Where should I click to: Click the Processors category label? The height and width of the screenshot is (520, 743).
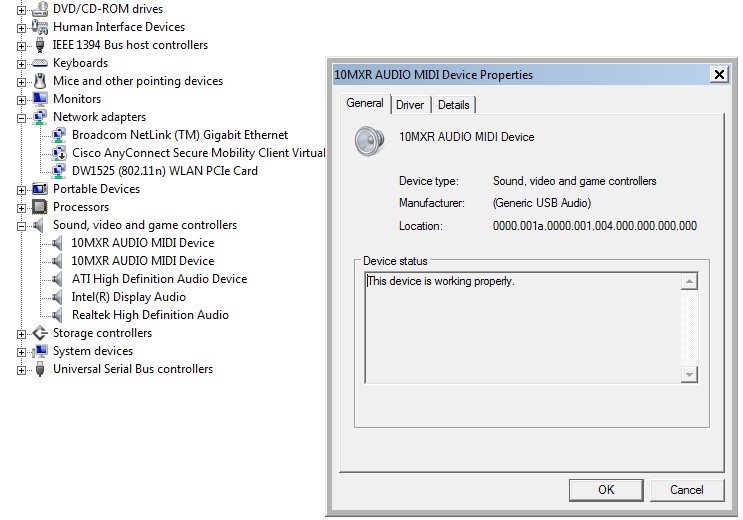point(81,207)
